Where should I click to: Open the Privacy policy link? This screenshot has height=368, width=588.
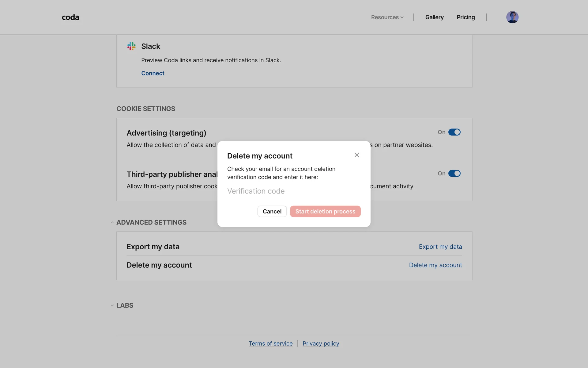(x=321, y=344)
